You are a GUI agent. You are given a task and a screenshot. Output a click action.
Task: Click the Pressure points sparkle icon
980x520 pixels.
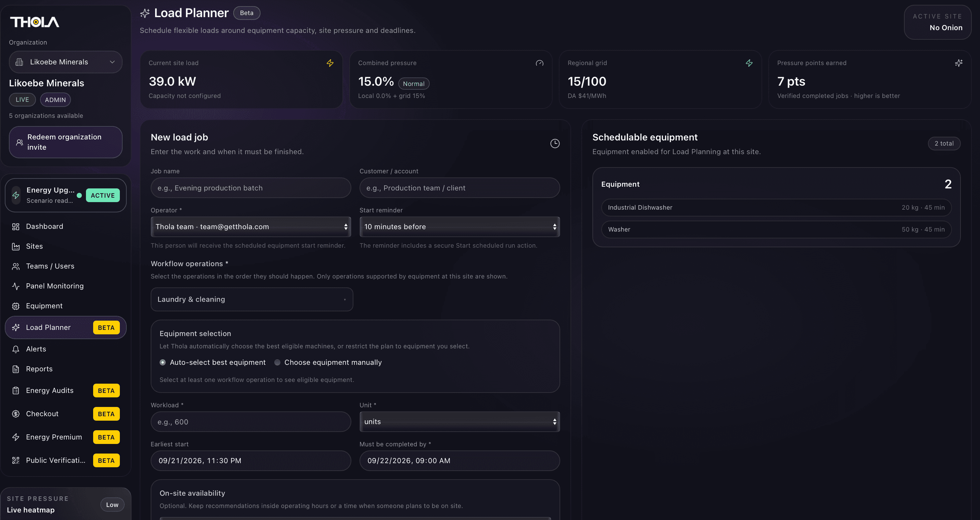tap(959, 63)
